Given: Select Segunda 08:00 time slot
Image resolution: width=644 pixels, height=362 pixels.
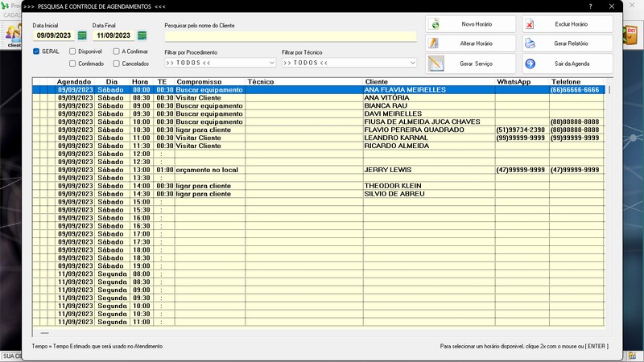Looking at the screenshot, I should (318, 274).
